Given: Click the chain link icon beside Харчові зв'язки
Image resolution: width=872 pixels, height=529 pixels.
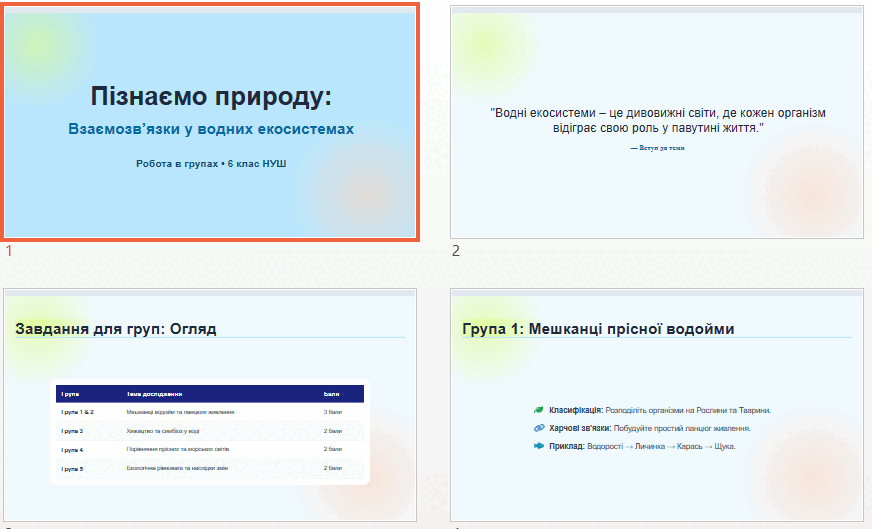Looking at the screenshot, I should pyautogui.click(x=539, y=428).
